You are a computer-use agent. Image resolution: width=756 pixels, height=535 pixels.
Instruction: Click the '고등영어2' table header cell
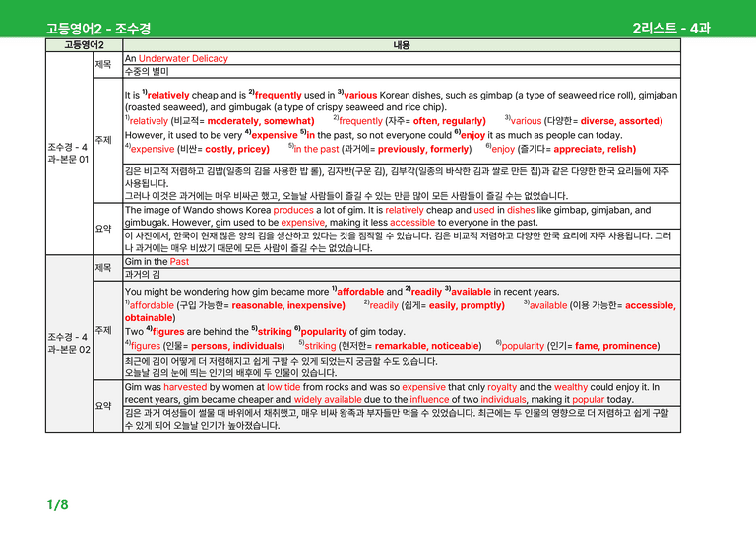pyautogui.click(x=84, y=45)
